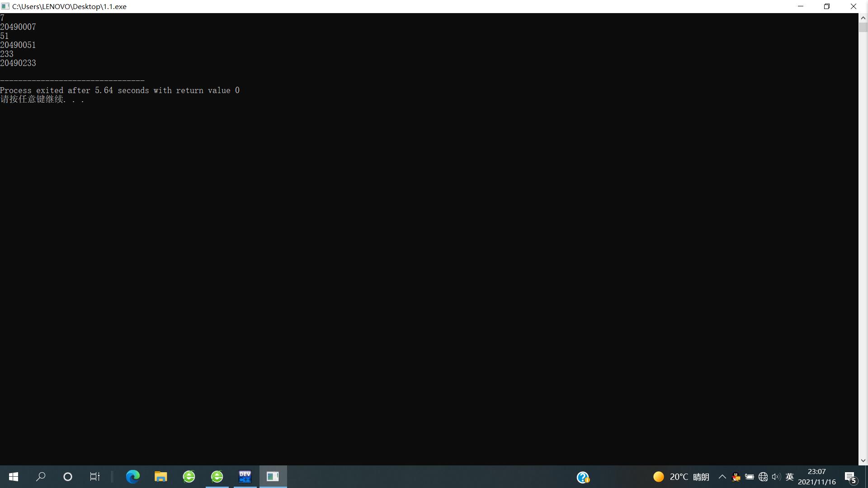Open the network globe tray icon
Viewport: 868px width, 488px height.
[x=763, y=477]
